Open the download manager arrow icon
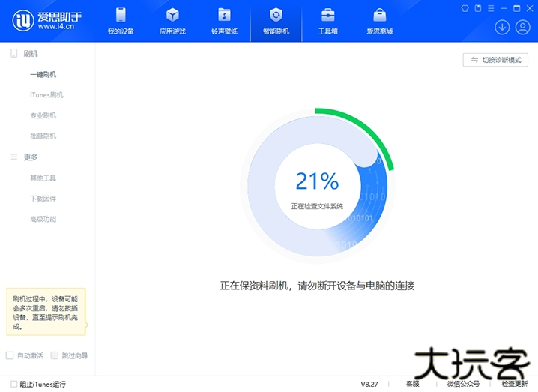Viewport: 538px width, 392px height. click(502, 28)
